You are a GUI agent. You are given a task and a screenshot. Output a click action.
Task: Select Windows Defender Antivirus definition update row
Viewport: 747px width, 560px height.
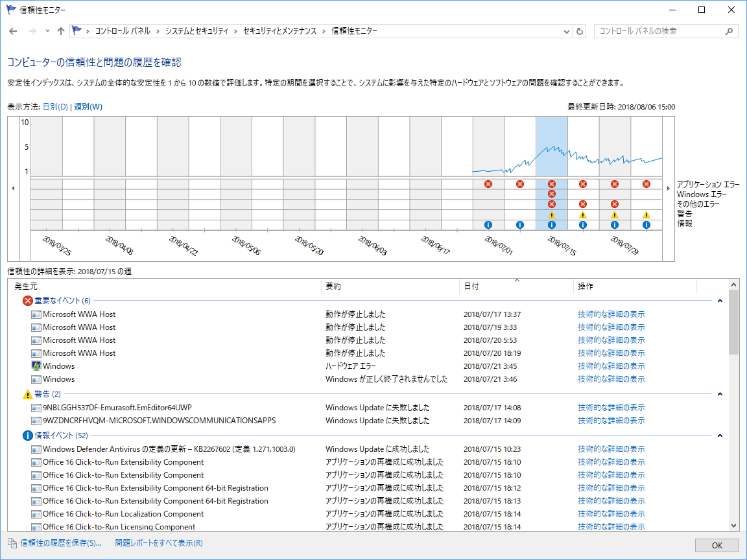(367, 449)
